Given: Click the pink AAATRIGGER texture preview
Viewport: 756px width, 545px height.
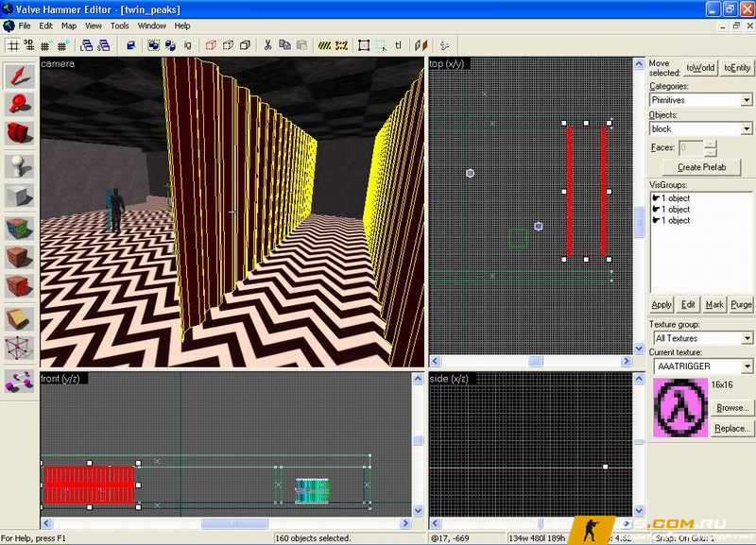Looking at the screenshot, I should pos(680,408).
